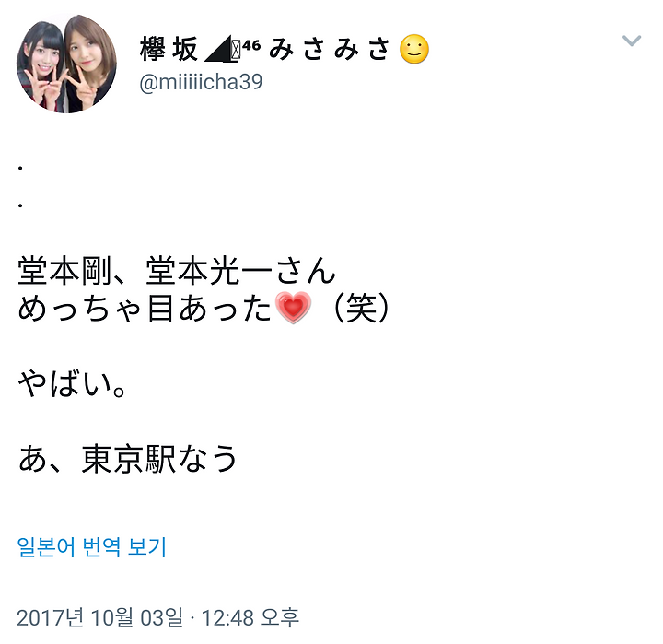This screenshot has height=644, width=663.
Task: Open the profile avatar photo
Action: coord(66,64)
